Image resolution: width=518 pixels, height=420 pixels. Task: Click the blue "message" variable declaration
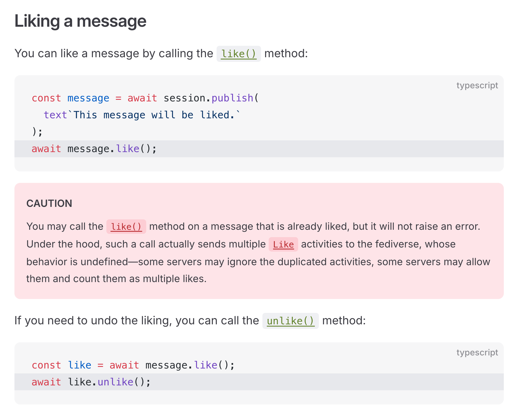click(x=88, y=98)
